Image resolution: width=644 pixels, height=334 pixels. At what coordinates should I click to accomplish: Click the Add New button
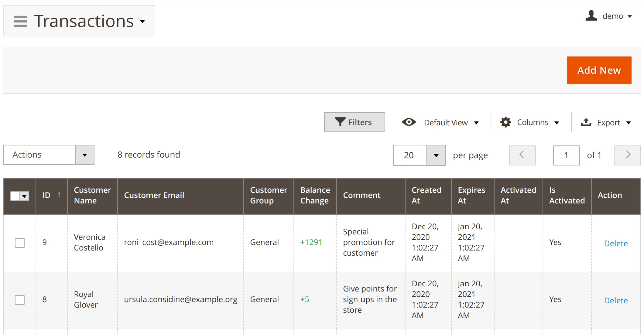pos(599,70)
